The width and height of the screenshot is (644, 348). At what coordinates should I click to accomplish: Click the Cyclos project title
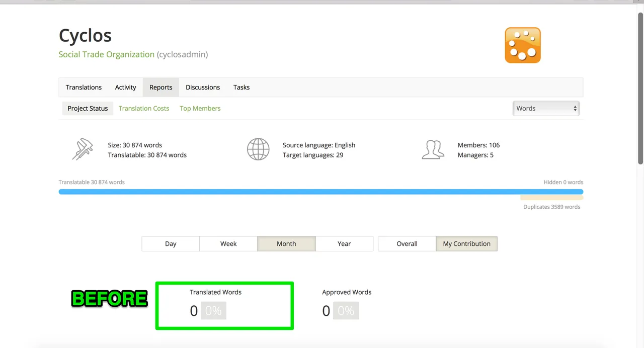click(x=85, y=35)
